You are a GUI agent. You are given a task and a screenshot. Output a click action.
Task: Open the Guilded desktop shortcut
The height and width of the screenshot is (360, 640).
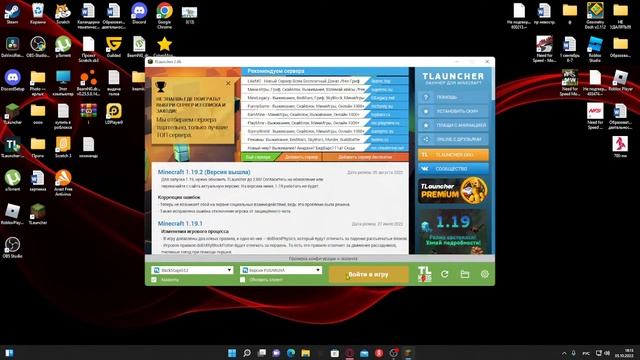(114, 47)
